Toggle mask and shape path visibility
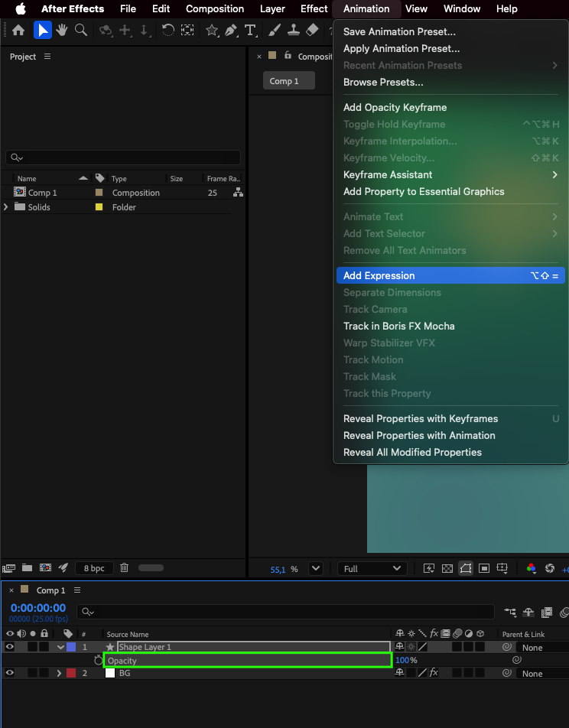The image size is (569, 728). point(466,568)
